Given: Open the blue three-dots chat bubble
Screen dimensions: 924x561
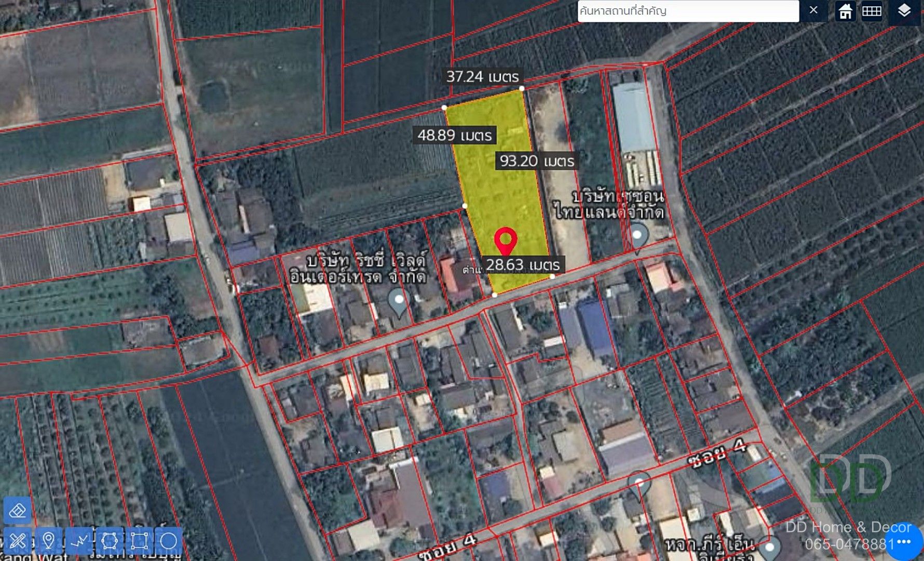Looking at the screenshot, I should coord(904,542).
